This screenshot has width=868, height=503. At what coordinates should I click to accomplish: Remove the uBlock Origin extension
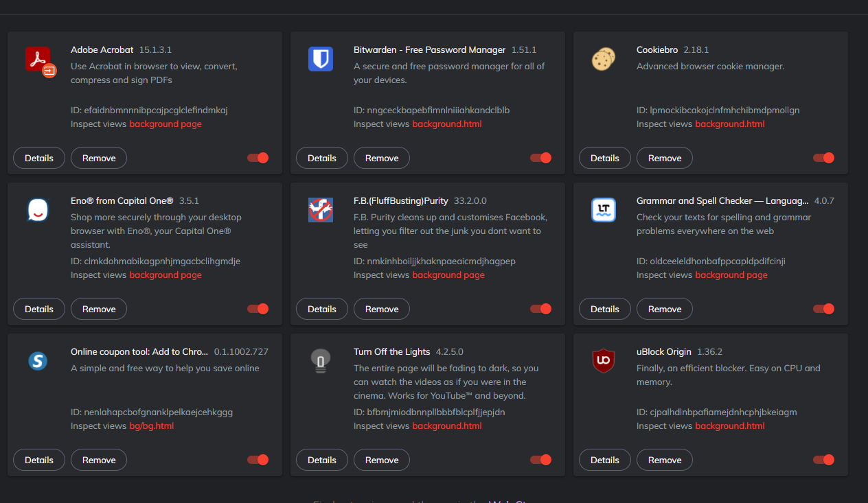tap(665, 460)
